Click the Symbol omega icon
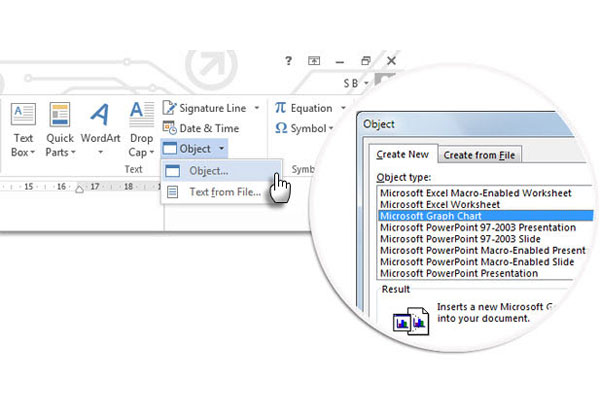This screenshot has height=415, width=600. pos(281,128)
